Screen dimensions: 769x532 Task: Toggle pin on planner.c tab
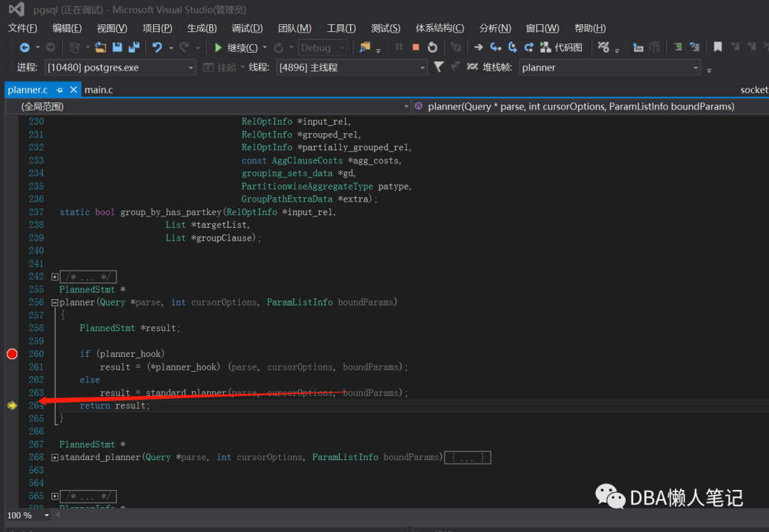click(60, 90)
